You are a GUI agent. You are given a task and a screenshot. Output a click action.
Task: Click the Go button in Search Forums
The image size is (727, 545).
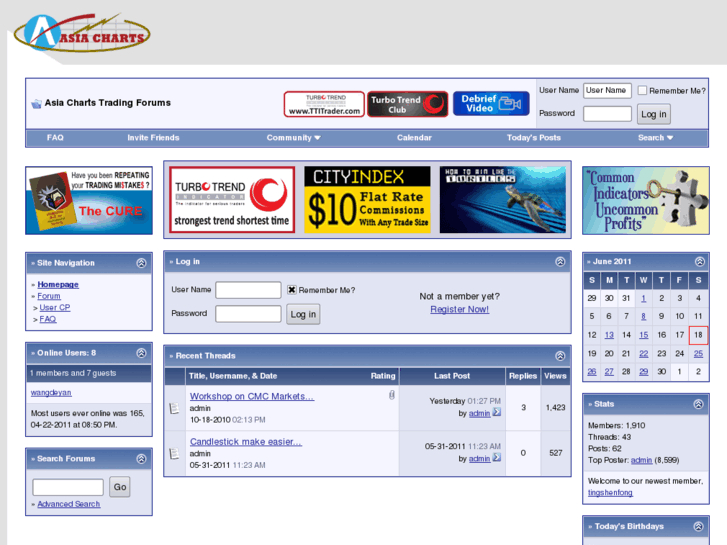coord(120,487)
